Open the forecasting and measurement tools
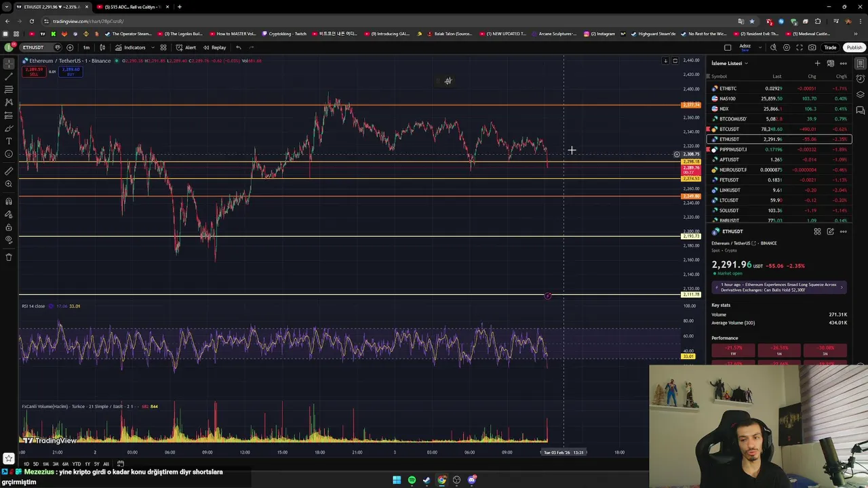Image resolution: width=868 pixels, height=488 pixels. 9,115
